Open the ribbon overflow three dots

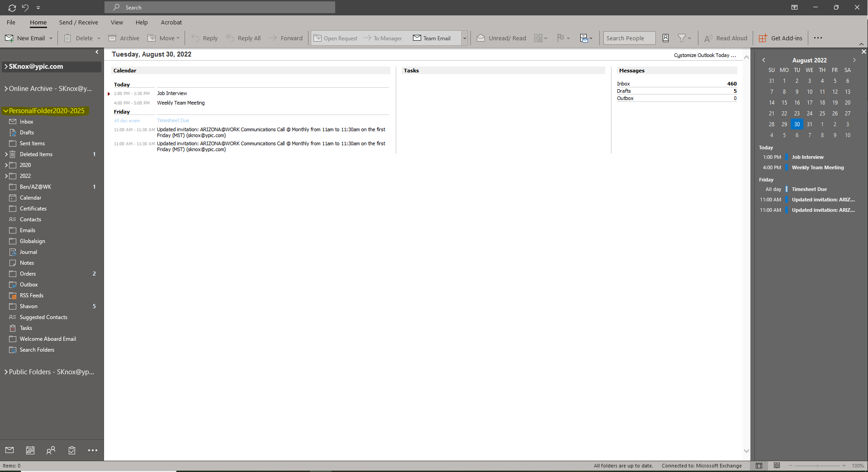point(818,38)
